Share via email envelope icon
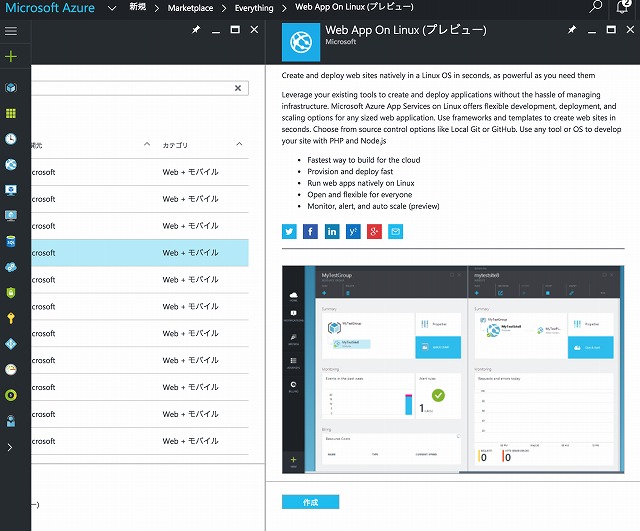 tap(396, 231)
